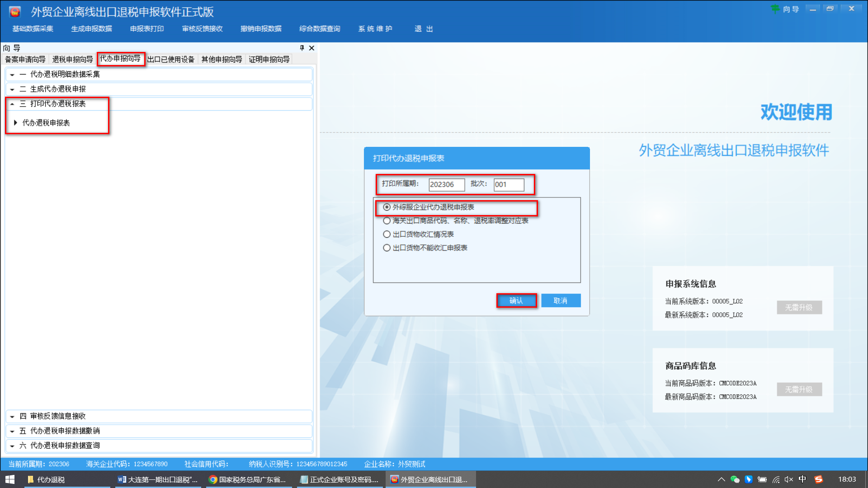Click the Sogou input icon in the tray
Viewport: 868px width, 488px height.
[x=818, y=480]
